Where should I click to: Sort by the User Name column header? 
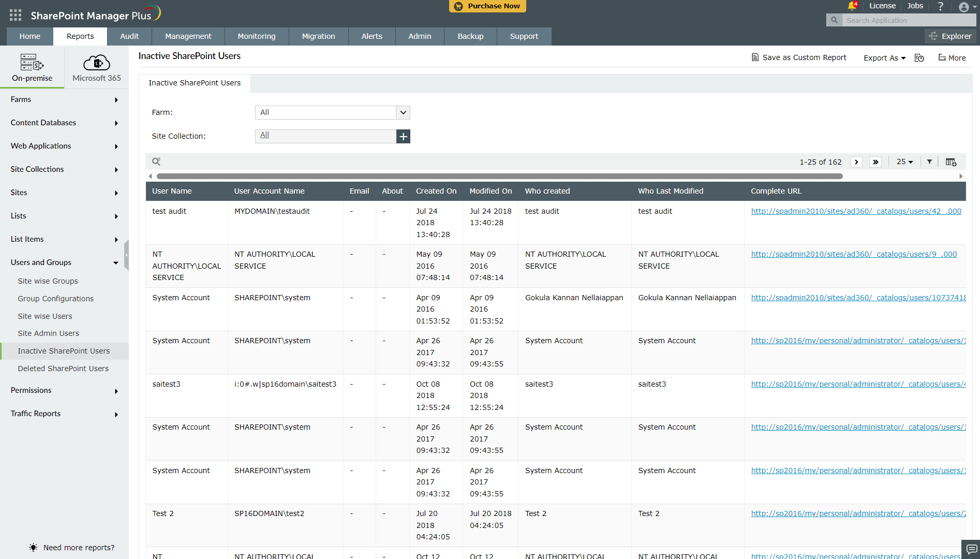[172, 191]
